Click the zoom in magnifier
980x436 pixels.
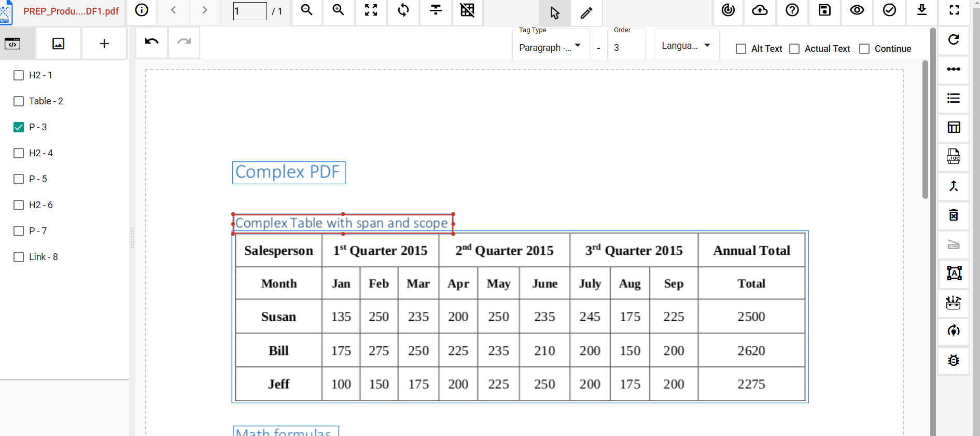coord(339,10)
